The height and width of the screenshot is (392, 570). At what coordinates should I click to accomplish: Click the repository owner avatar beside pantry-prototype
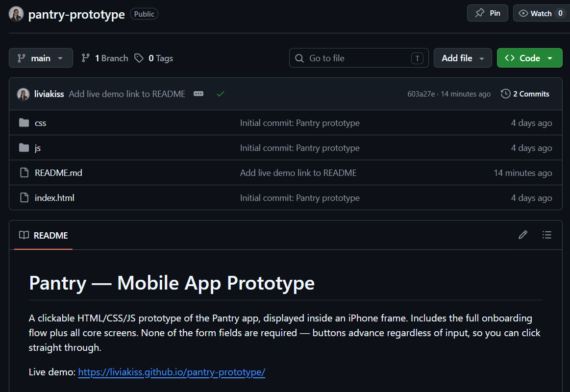tap(16, 14)
